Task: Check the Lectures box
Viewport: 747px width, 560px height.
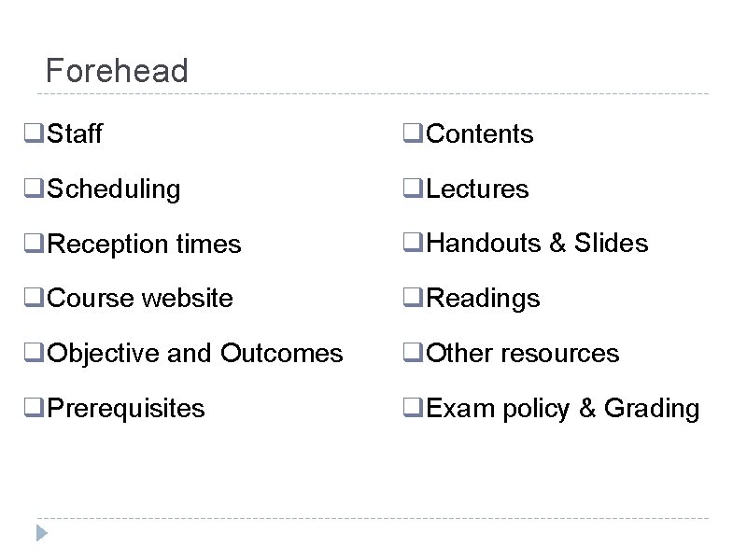Action: click(x=413, y=189)
